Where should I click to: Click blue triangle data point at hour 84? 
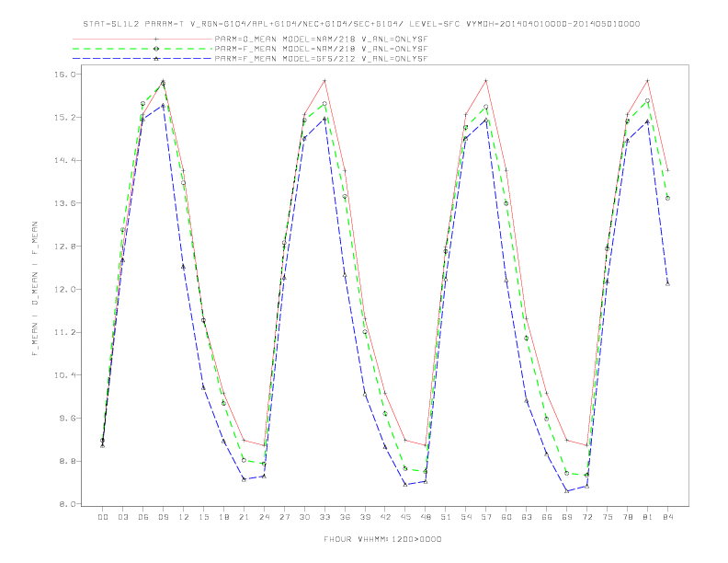coord(667,283)
